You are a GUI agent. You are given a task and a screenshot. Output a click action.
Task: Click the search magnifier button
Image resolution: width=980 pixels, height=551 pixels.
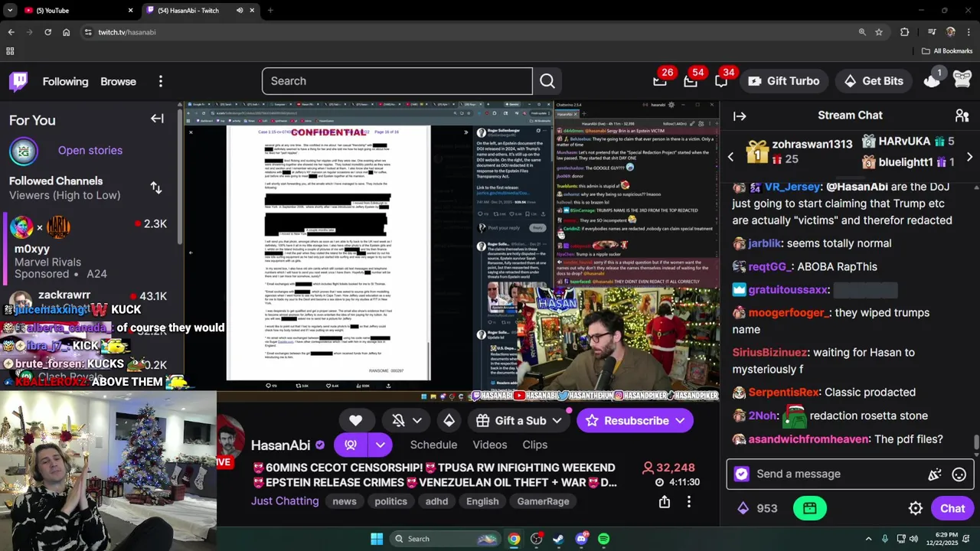click(x=547, y=81)
